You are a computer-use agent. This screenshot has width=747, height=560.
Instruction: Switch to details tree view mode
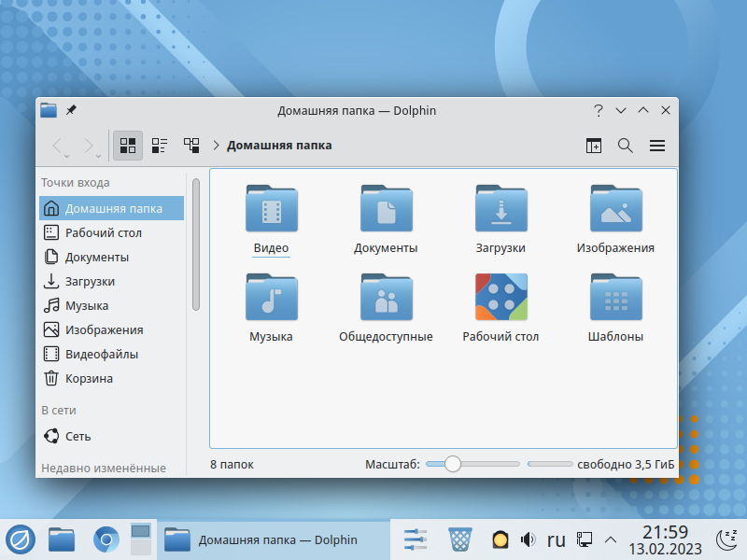click(191, 146)
